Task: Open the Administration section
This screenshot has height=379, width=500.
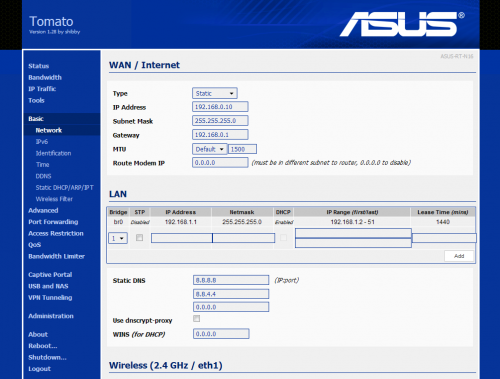Action: pyautogui.click(x=51, y=316)
